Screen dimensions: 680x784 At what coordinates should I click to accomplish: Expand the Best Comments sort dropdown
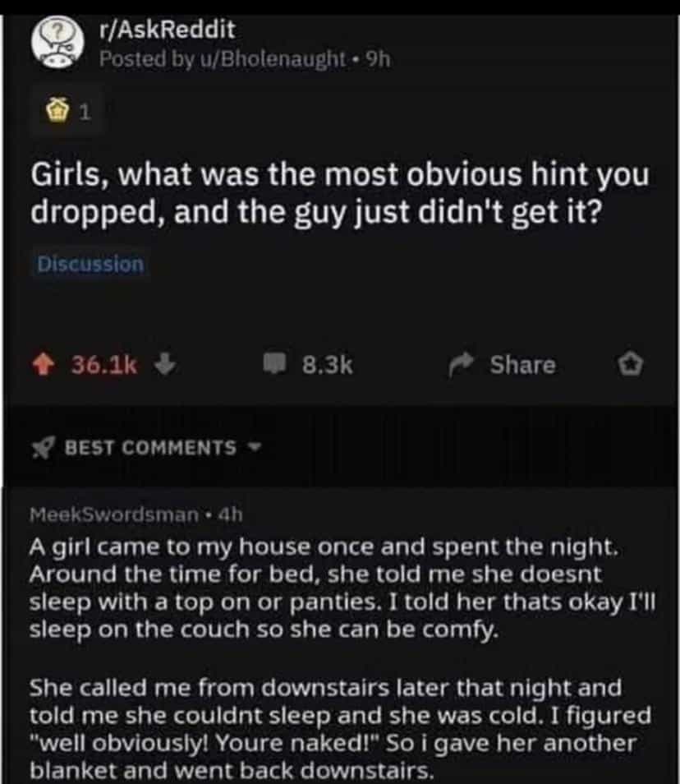255,448
